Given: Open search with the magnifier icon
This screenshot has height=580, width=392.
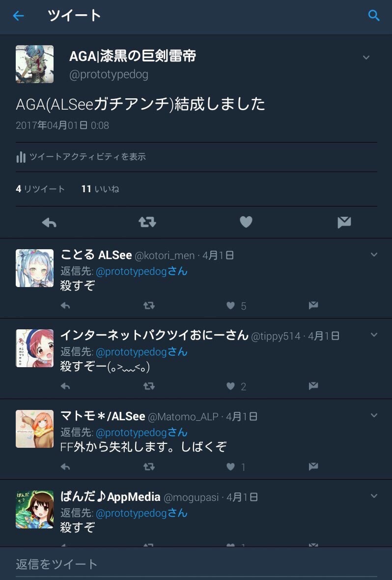Looking at the screenshot, I should 374,16.
